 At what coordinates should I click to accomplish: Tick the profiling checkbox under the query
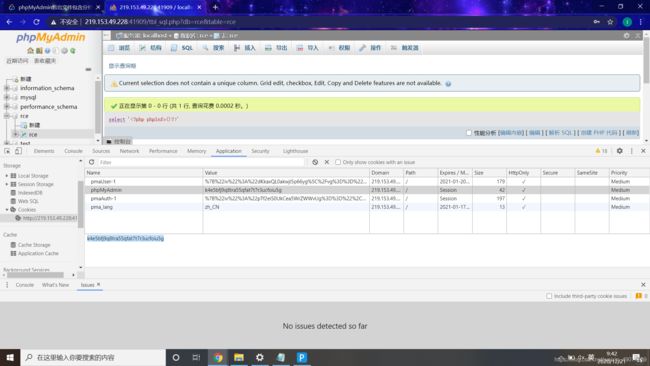click(x=469, y=133)
